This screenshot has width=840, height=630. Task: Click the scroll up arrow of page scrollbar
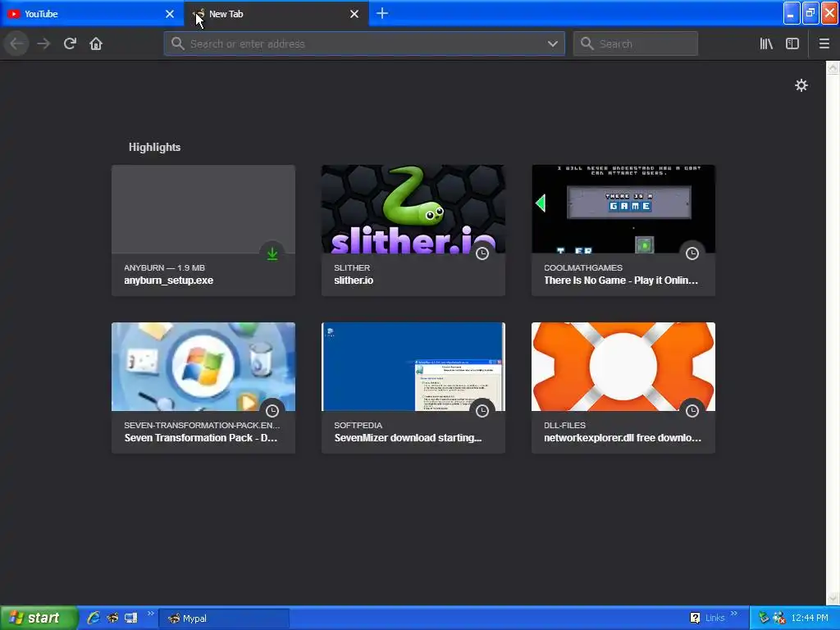pyautogui.click(x=833, y=67)
